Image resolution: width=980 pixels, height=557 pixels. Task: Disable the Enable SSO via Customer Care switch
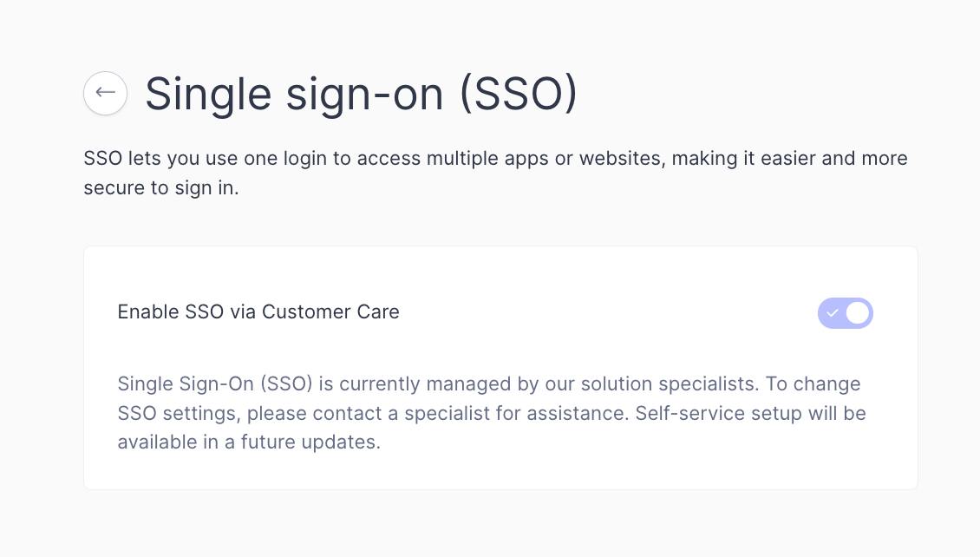845,313
